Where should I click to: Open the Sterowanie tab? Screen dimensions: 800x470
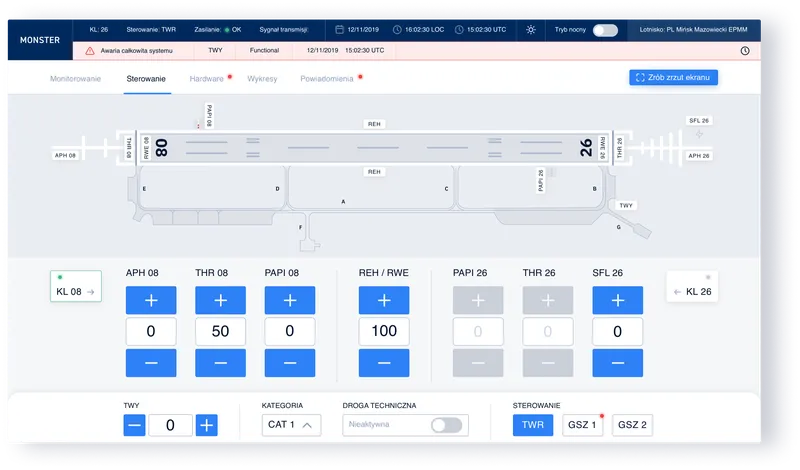[x=146, y=79]
